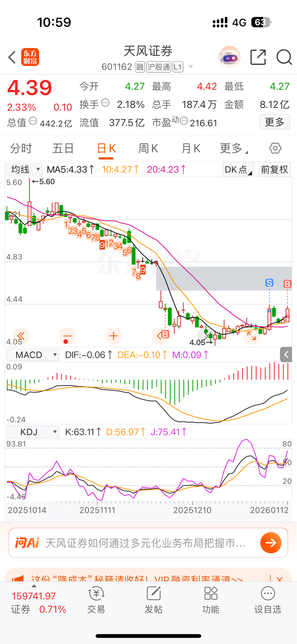Open the 交易 trade tab
The image size is (297, 644).
click(x=96, y=601)
